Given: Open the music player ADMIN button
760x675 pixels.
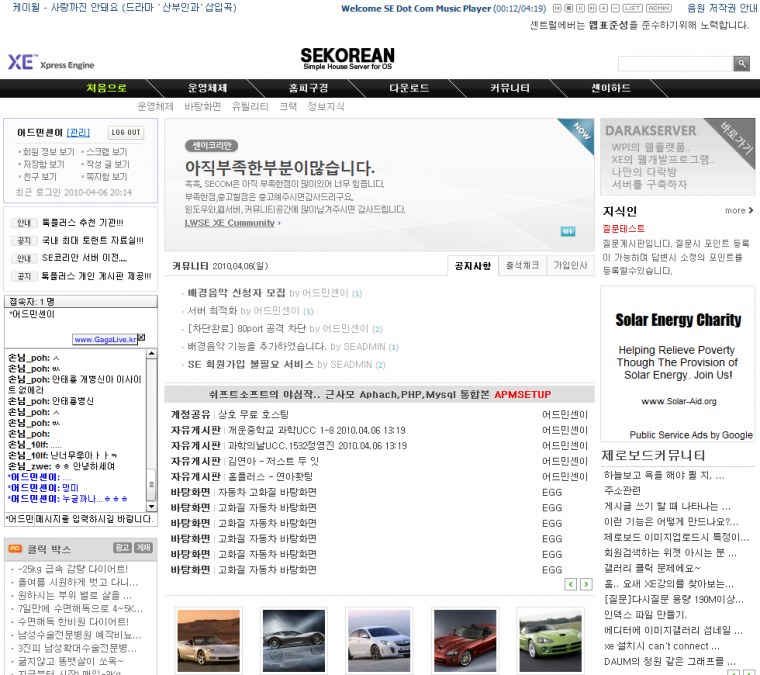Looking at the screenshot, I should 659,8.
